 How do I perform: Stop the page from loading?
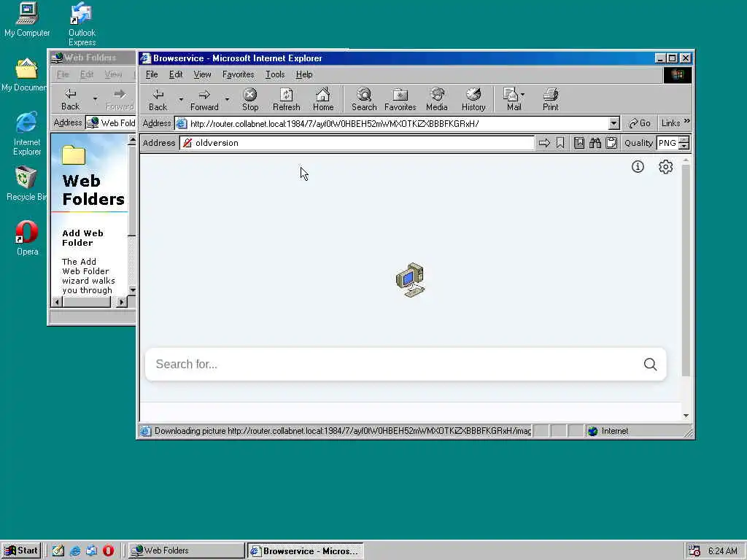click(250, 99)
